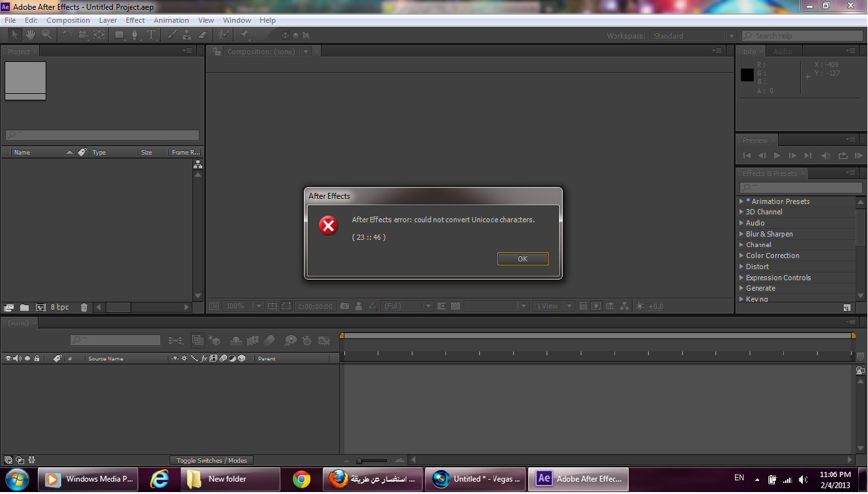Open the viewer magnification 100% dropdown

point(243,306)
